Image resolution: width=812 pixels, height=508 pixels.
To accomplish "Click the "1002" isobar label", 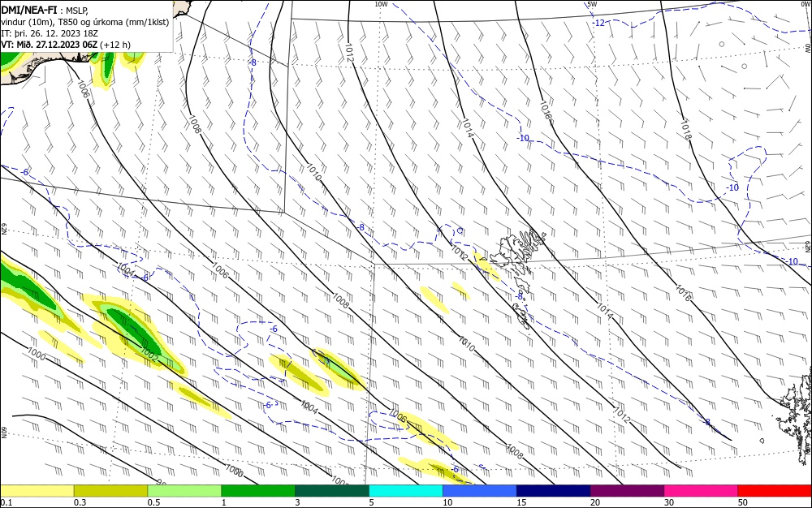I will pos(149,354).
